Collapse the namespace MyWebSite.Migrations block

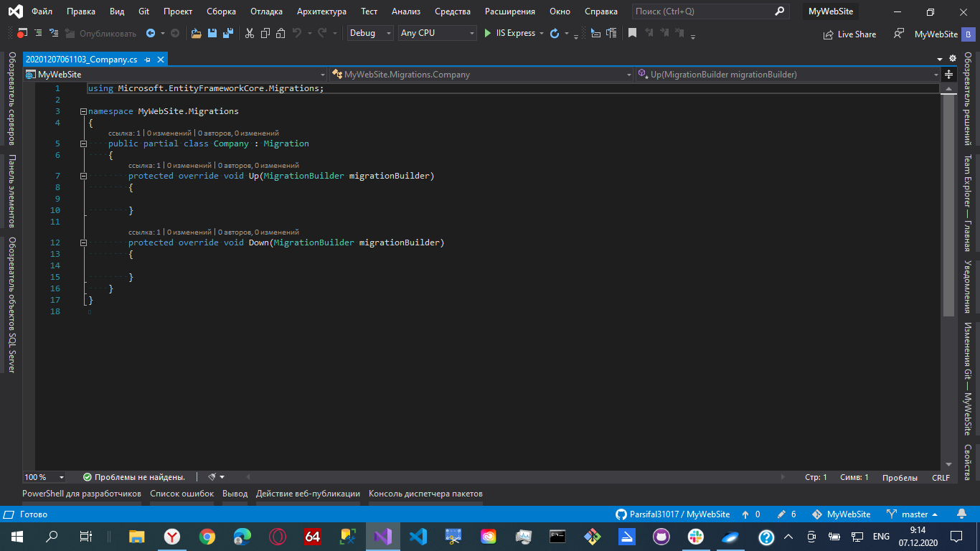point(83,111)
